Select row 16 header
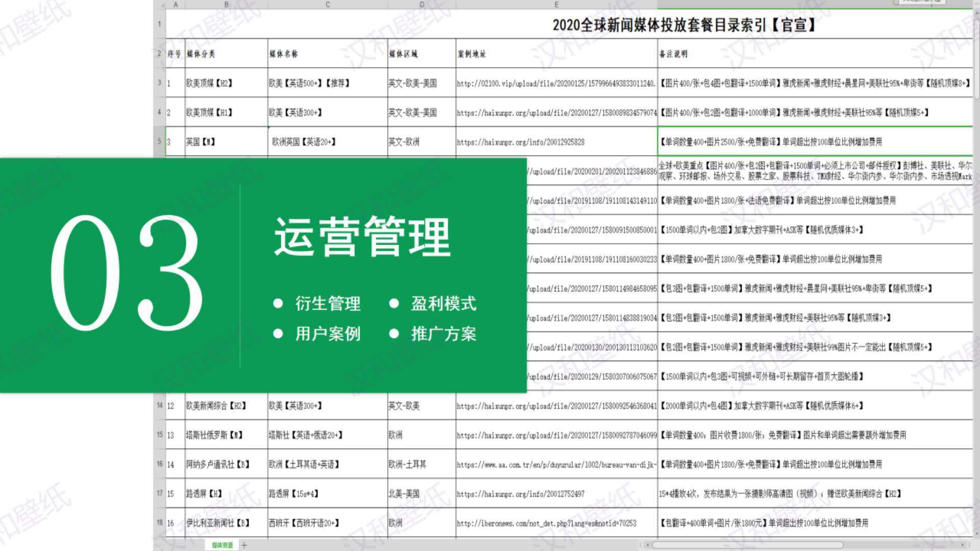 click(160, 464)
